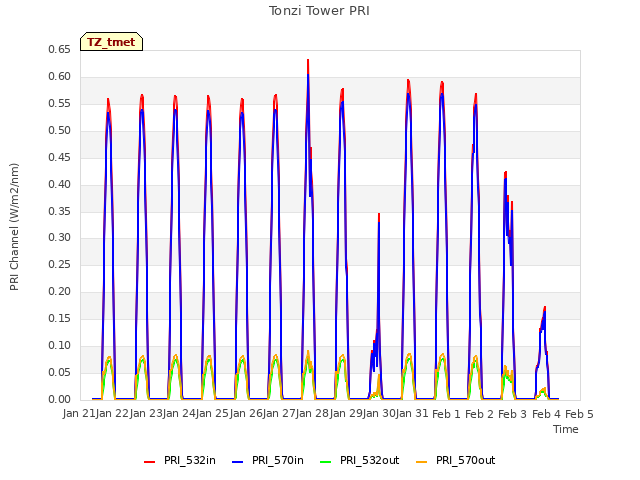The width and height of the screenshot is (640, 480).
Task: Click the Jan 24 x-axis tick label
Action: 178,414
